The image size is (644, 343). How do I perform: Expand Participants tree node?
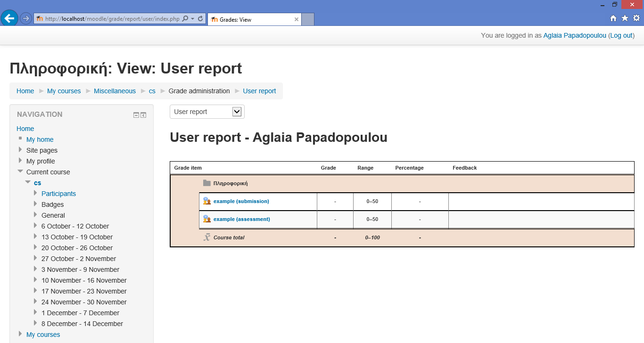click(x=35, y=193)
